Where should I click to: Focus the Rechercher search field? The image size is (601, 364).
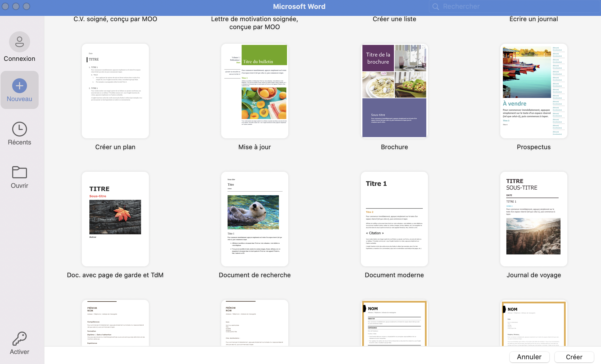click(x=515, y=6)
